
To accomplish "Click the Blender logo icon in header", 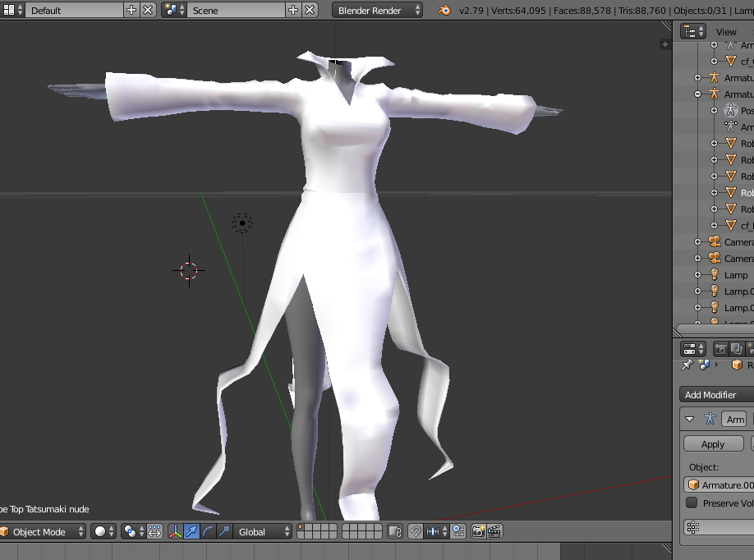I will tap(444, 10).
